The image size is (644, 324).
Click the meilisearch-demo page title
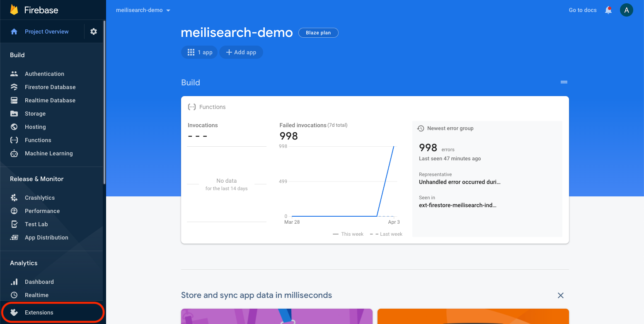click(237, 32)
